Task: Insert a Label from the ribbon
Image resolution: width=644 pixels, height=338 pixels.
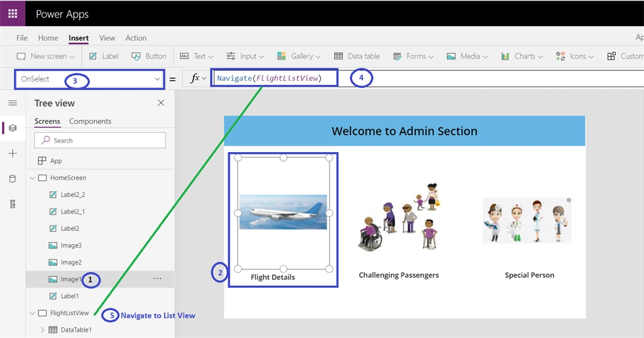Action: click(x=104, y=56)
